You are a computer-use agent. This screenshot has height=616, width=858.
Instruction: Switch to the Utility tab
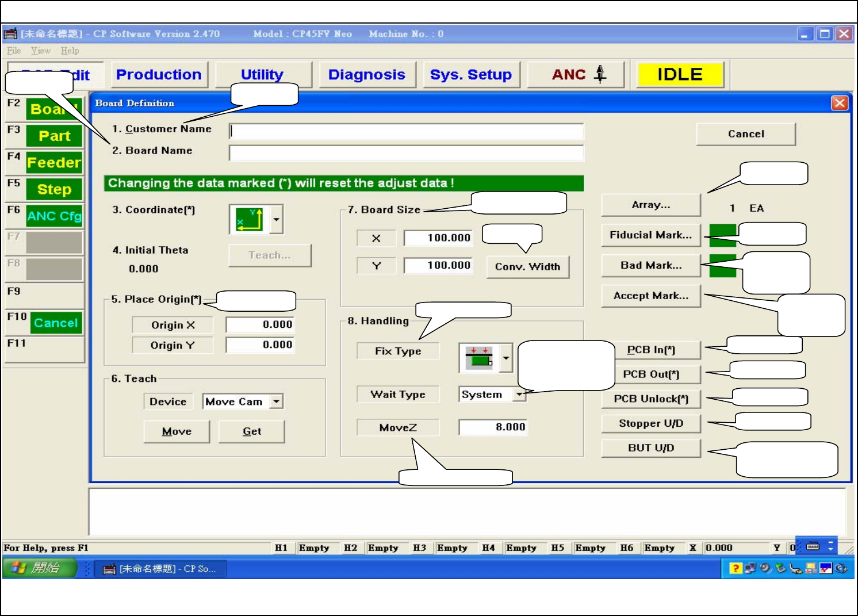click(263, 75)
